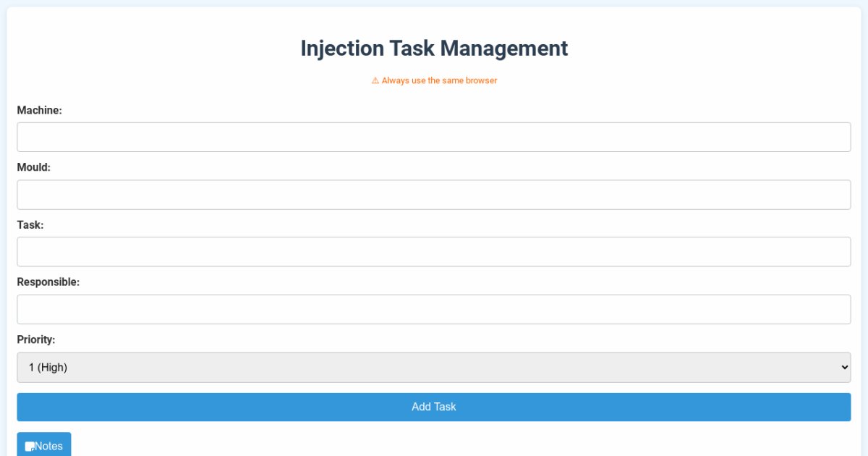Click the sticky note icon on Notes button
Image resolution: width=868 pixels, height=456 pixels.
(x=30, y=447)
